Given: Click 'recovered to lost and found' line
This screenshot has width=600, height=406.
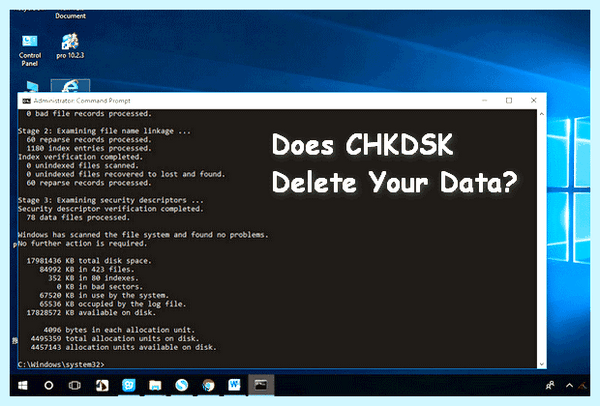Looking at the screenshot, I should 126,174.
